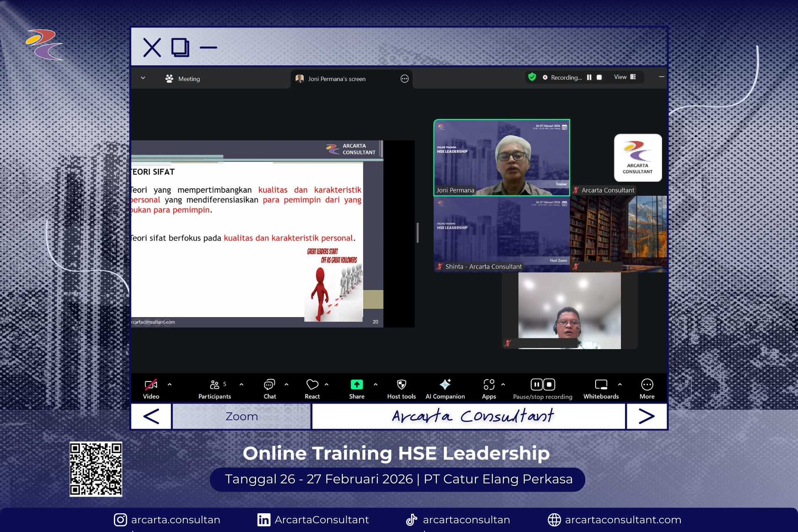
Task: Click the Chat icon in toolbar
Action: click(269, 385)
